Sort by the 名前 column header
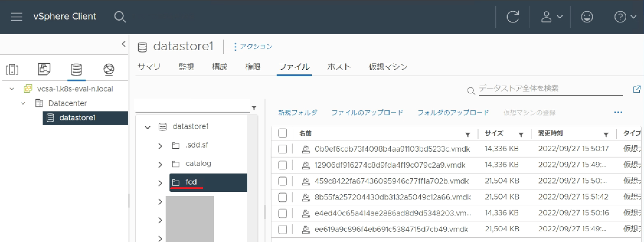The image size is (644, 242). (x=305, y=133)
